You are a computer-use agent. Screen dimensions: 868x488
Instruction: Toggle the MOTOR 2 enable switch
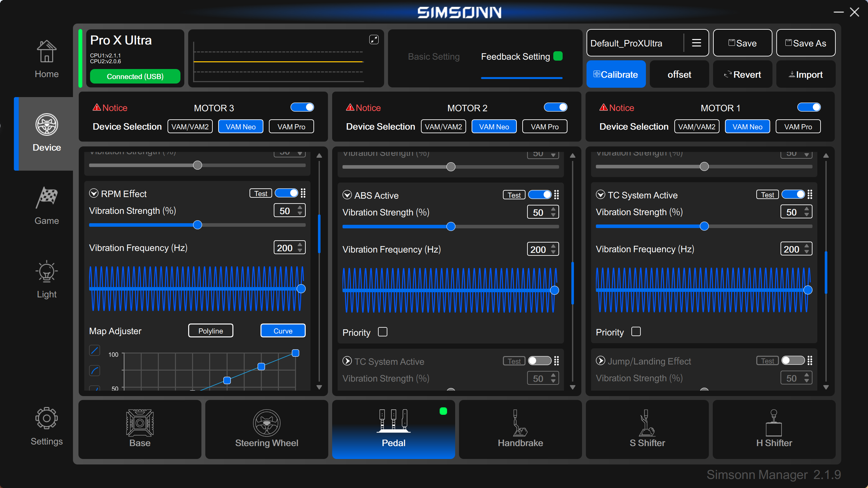click(x=556, y=107)
